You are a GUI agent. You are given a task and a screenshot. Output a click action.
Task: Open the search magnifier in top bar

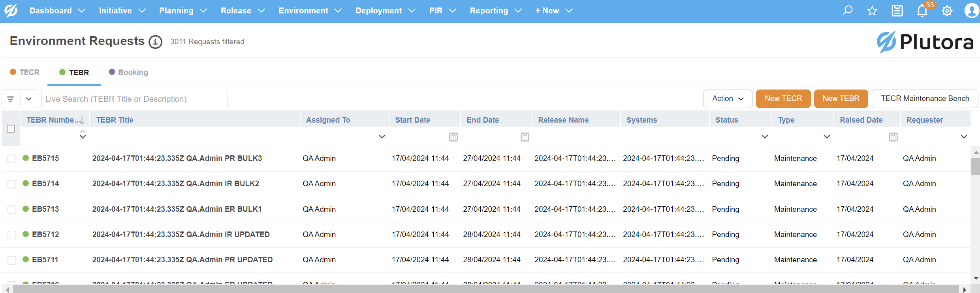click(x=847, y=11)
